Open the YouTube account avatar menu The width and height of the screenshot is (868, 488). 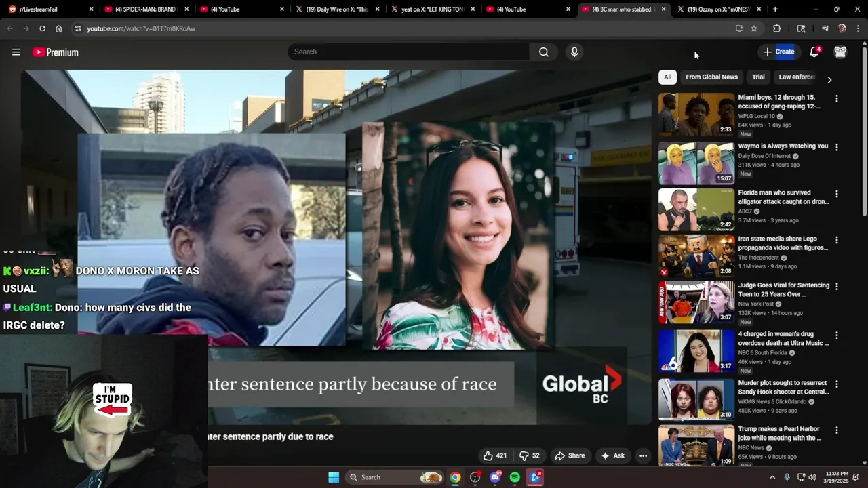[x=840, y=52]
